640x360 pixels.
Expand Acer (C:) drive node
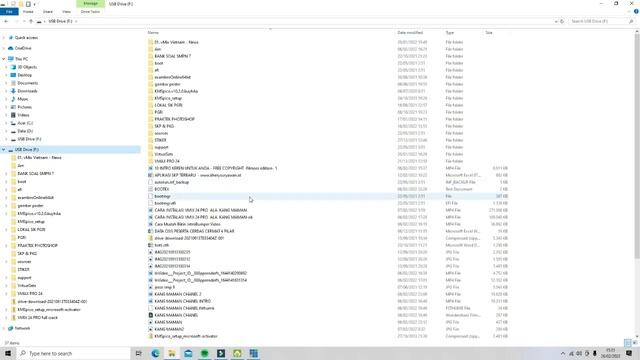pos(7,123)
